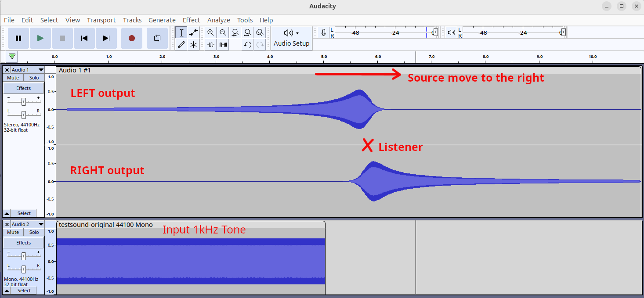Click the speaker playback meter icon
The image size is (644, 298).
pyautogui.click(x=451, y=32)
